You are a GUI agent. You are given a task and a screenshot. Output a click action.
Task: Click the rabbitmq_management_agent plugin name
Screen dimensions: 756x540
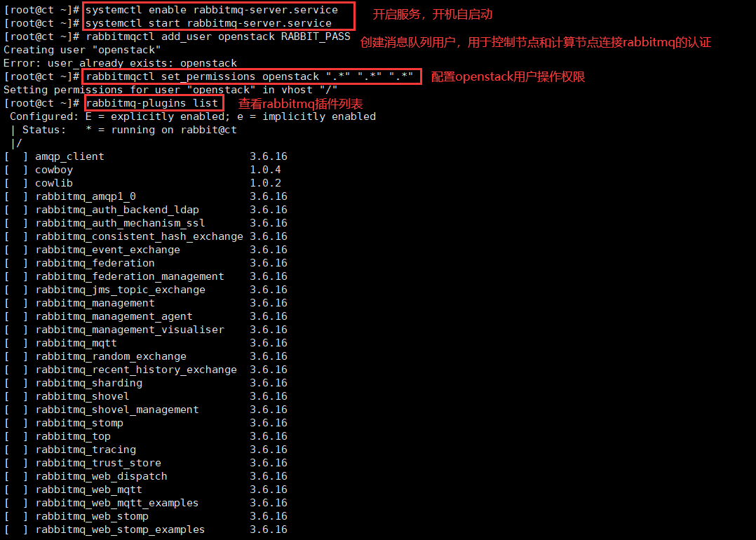pyautogui.click(x=114, y=316)
